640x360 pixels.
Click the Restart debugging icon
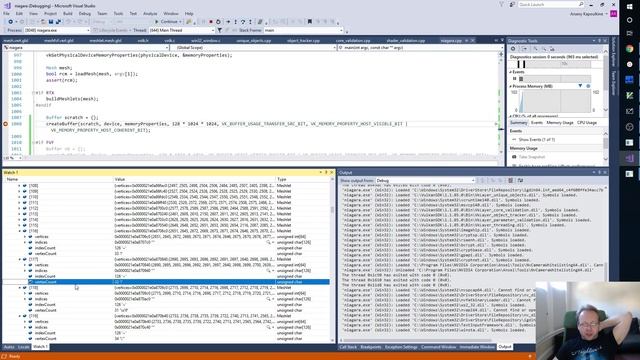218,22
